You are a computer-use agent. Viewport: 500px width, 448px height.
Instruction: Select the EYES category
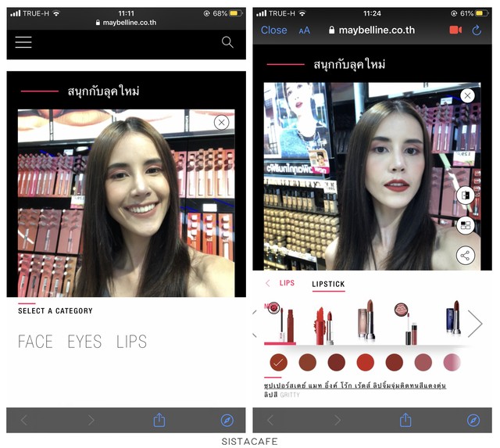84,342
